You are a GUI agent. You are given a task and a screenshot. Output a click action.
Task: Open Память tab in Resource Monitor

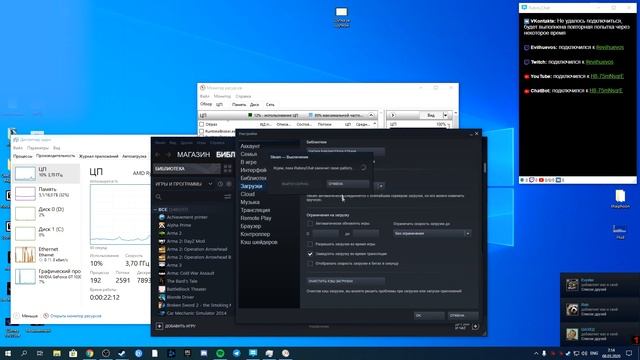click(239, 105)
